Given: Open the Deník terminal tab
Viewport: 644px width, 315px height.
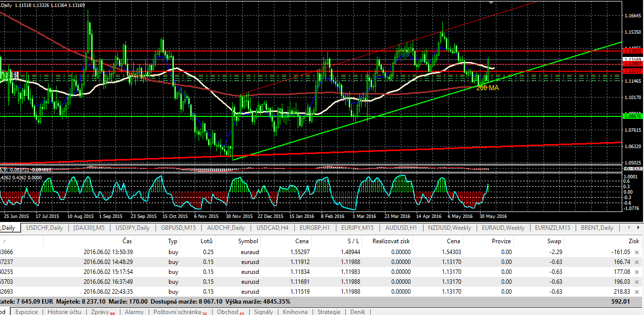Looking at the screenshot, I should coord(357,312).
